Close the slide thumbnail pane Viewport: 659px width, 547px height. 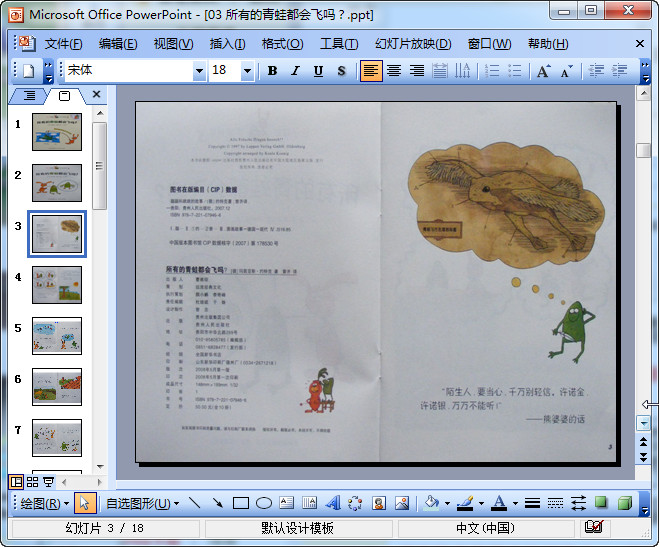pyautogui.click(x=96, y=94)
